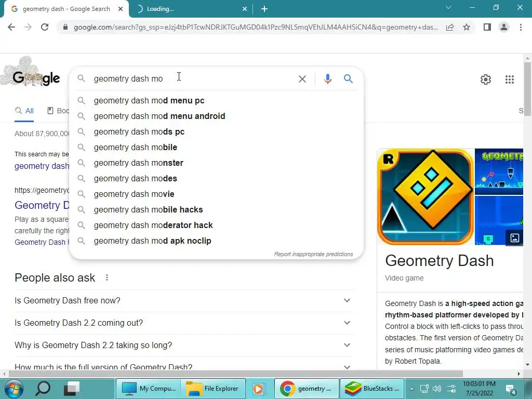Viewport: 532px width, 399px height.
Task: Open network icon in tray
Action: coord(424,389)
